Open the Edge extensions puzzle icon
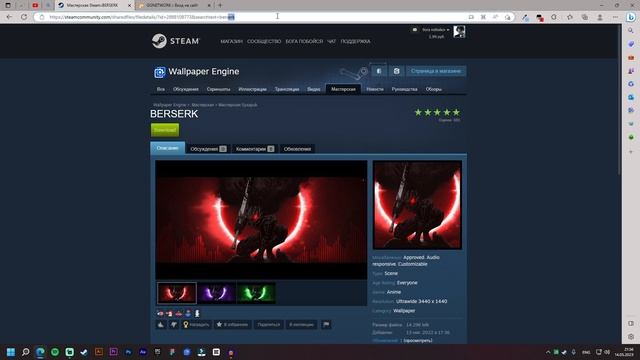 tap(554, 17)
